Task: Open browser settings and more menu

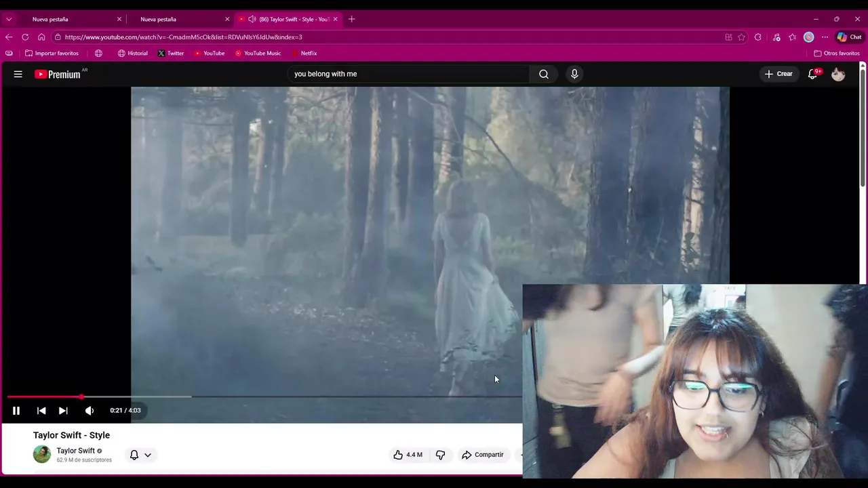Action: coord(825,37)
